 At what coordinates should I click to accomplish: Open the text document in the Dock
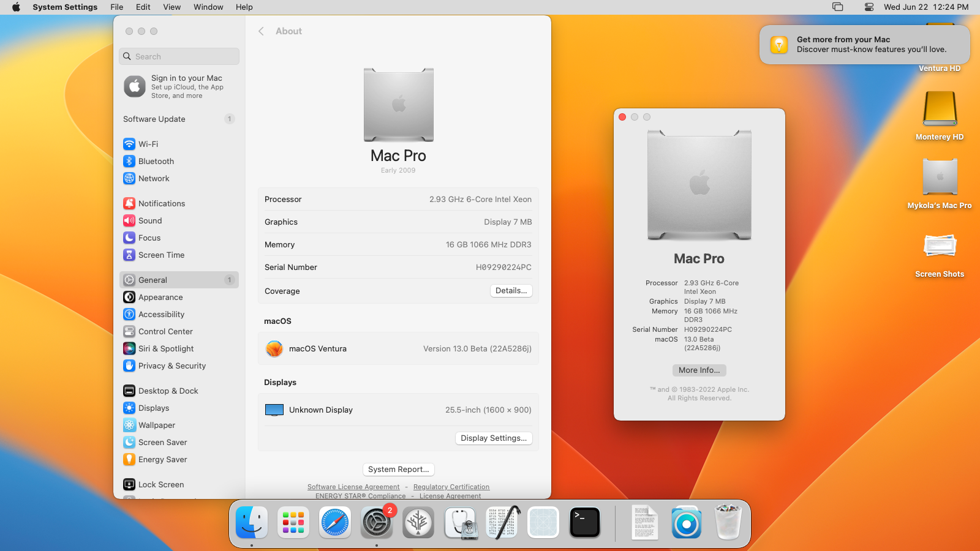coord(645,522)
